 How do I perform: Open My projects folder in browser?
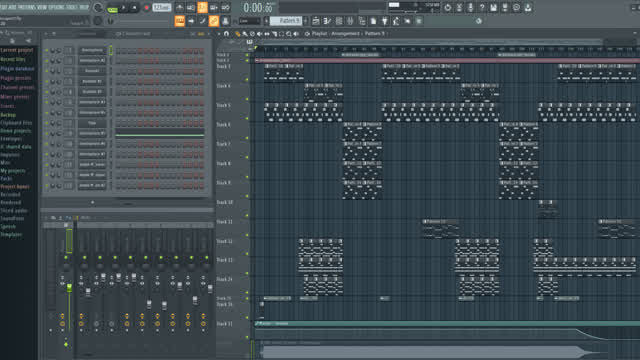coord(13,171)
